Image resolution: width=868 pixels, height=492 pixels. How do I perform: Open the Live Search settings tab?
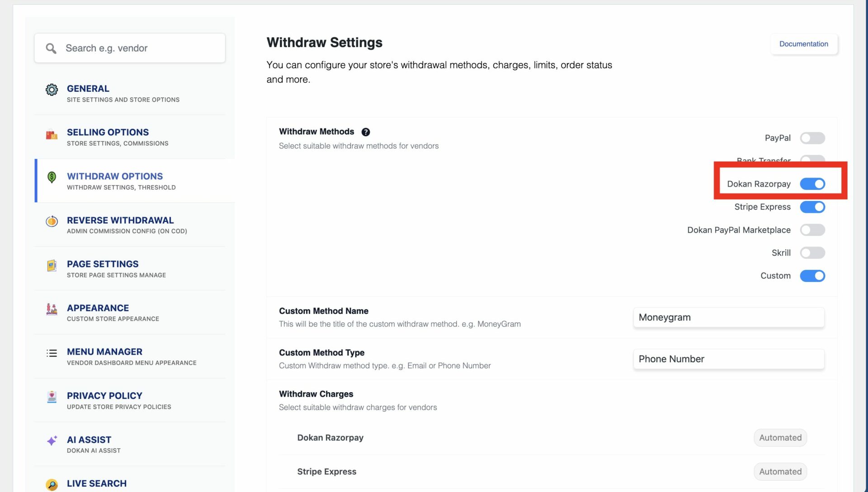point(97,483)
